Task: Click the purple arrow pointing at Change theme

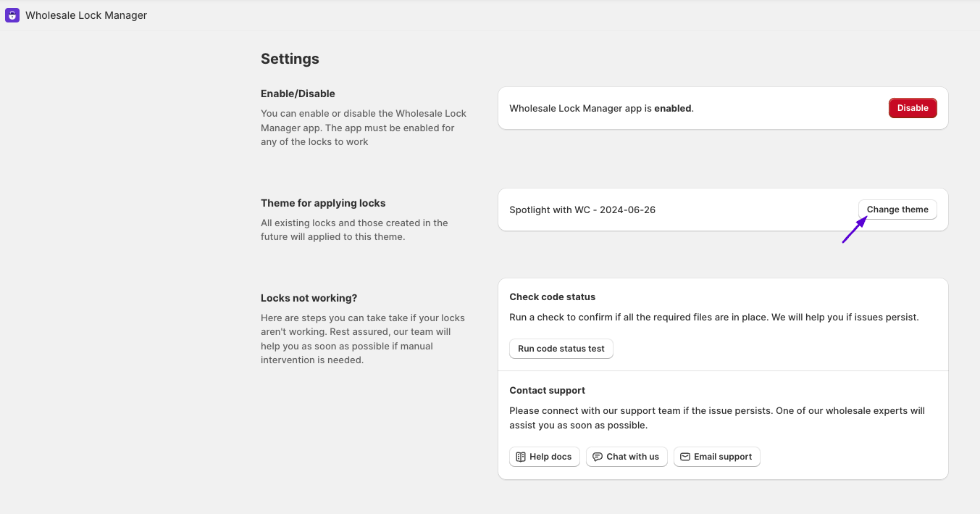Action: click(x=854, y=230)
